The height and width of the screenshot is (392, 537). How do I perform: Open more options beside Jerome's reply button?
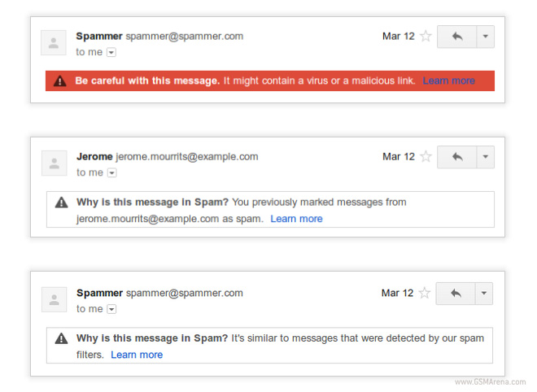[485, 157]
